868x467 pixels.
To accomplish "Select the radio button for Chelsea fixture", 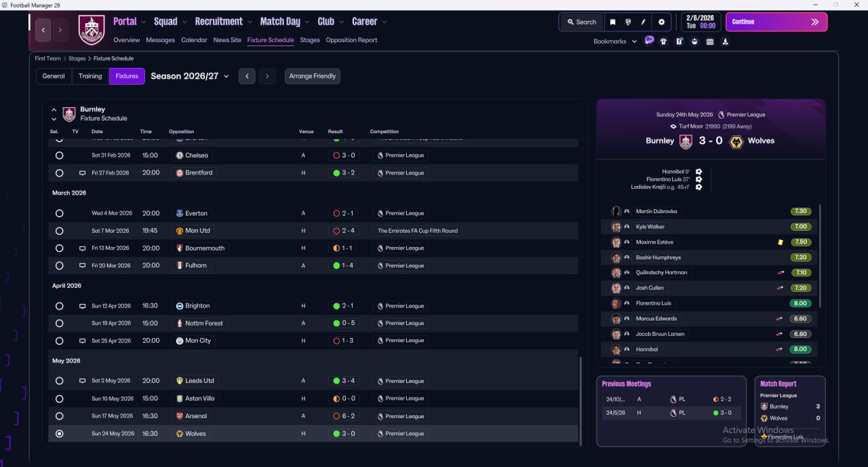I will 59,155.
